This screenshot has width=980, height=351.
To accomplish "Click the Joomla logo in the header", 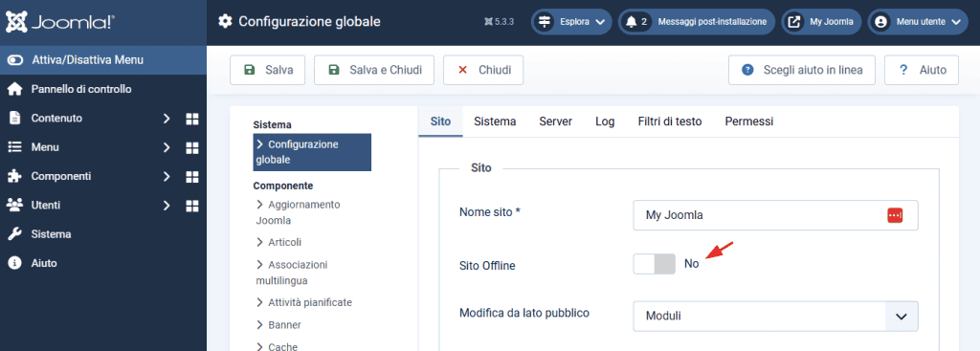I will pyautogui.click(x=60, y=23).
